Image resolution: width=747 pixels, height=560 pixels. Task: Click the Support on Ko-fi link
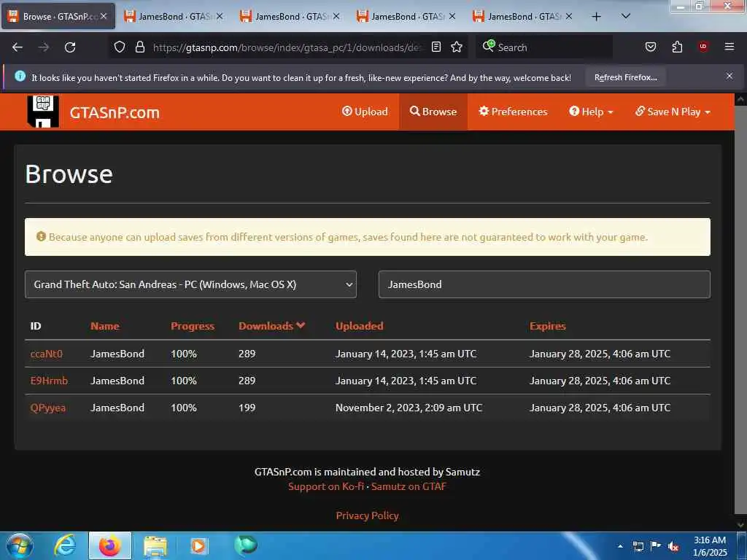pyautogui.click(x=326, y=486)
